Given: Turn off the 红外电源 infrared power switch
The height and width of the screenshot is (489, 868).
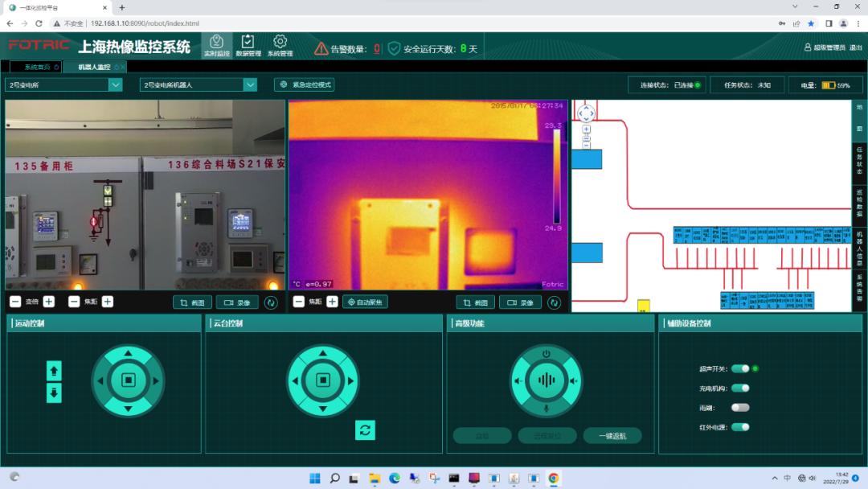Looking at the screenshot, I should tap(739, 426).
